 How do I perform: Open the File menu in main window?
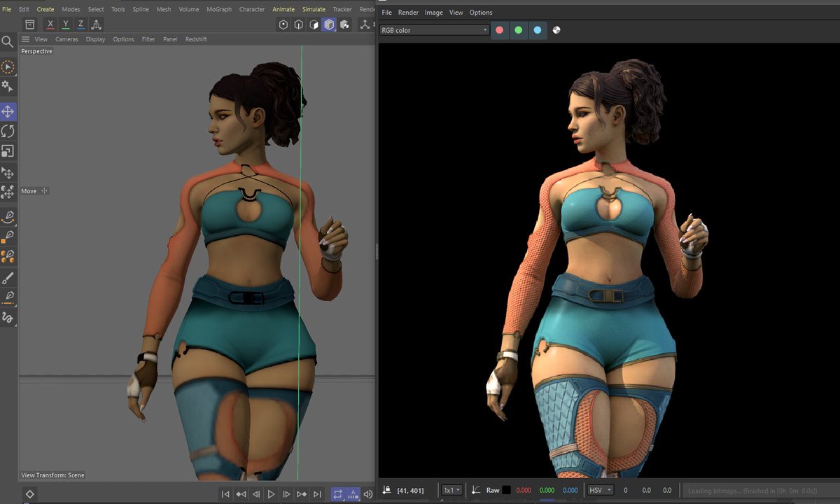(7, 9)
